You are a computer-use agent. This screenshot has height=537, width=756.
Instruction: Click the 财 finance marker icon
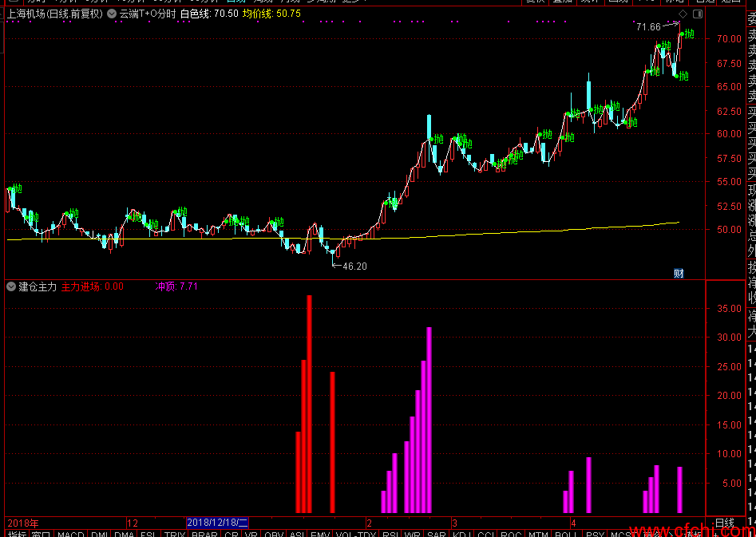(x=679, y=274)
